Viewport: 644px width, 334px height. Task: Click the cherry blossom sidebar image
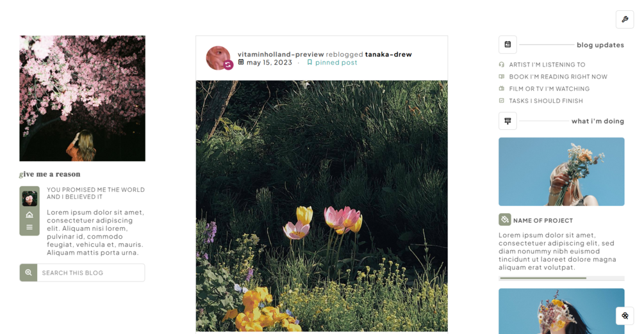click(x=82, y=98)
